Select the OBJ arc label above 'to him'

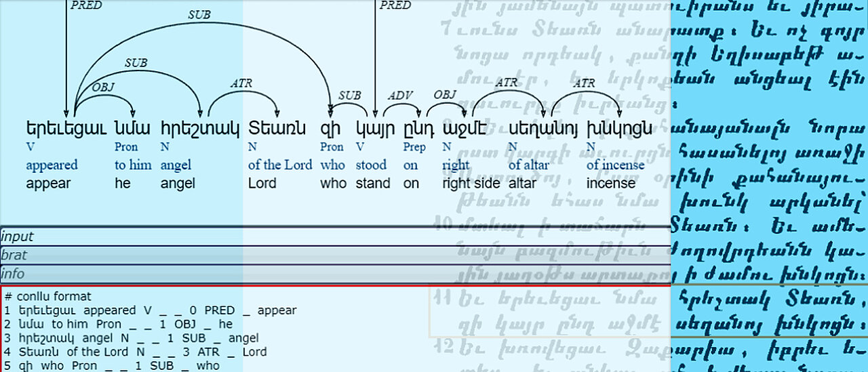(103, 86)
